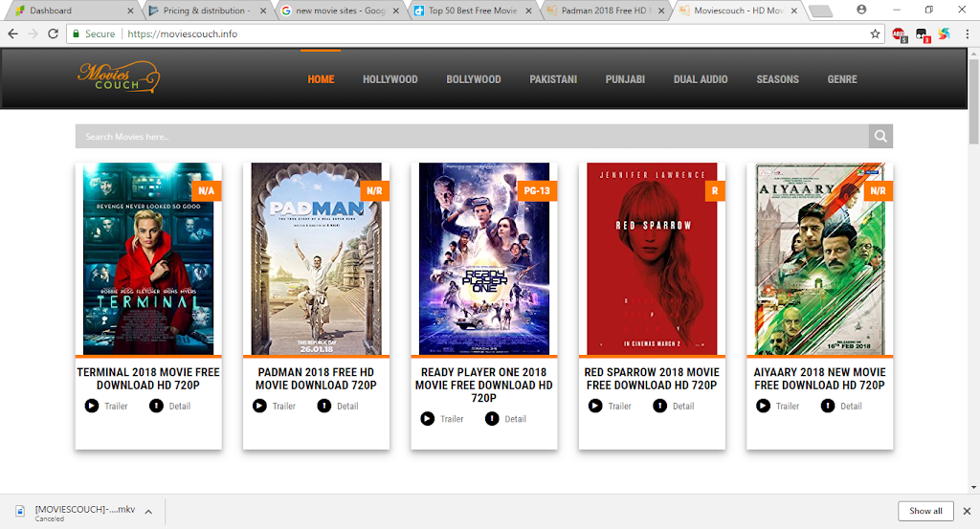The image size is (980, 529).
Task: Click the Red Sparrow poster
Action: (x=652, y=258)
